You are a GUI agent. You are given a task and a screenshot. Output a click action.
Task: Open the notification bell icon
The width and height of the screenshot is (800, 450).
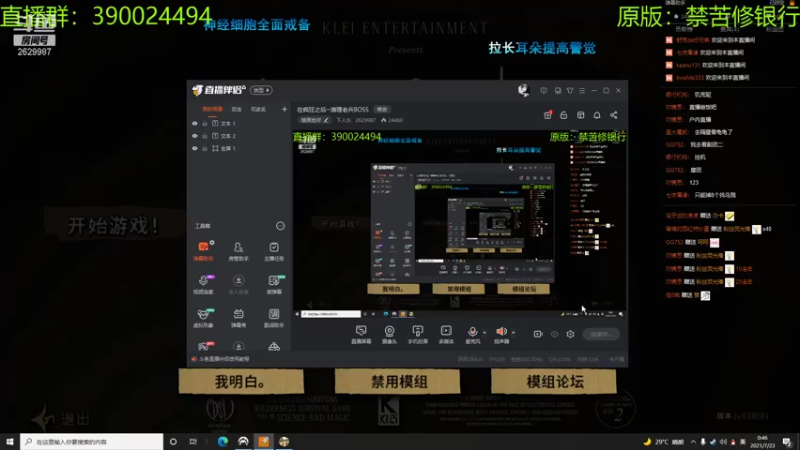(x=597, y=115)
